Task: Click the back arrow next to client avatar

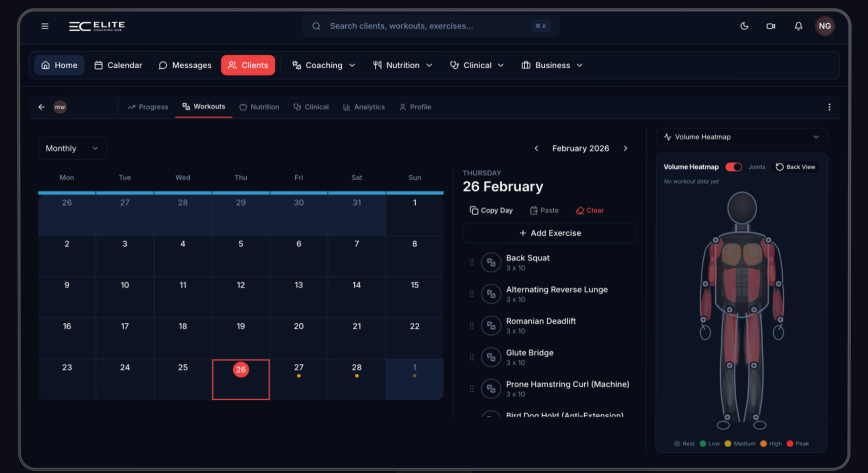Action: (x=41, y=107)
